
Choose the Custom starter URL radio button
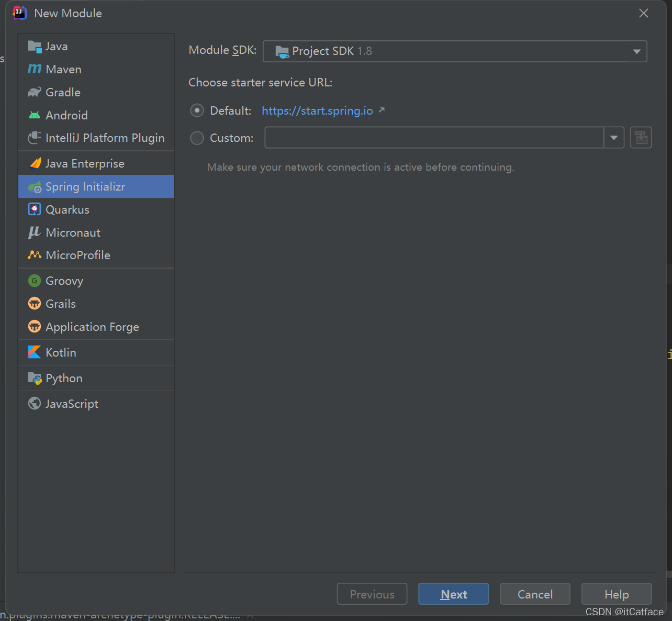pyautogui.click(x=197, y=138)
